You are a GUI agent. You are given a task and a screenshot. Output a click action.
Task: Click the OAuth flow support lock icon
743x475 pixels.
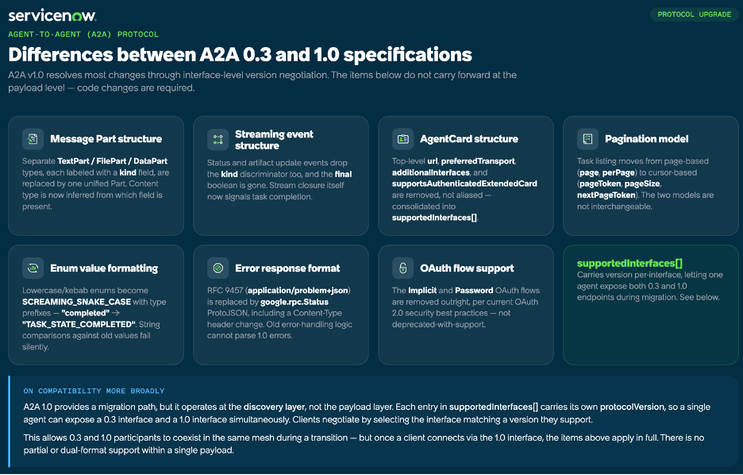pyautogui.click(x=403, y=268)
